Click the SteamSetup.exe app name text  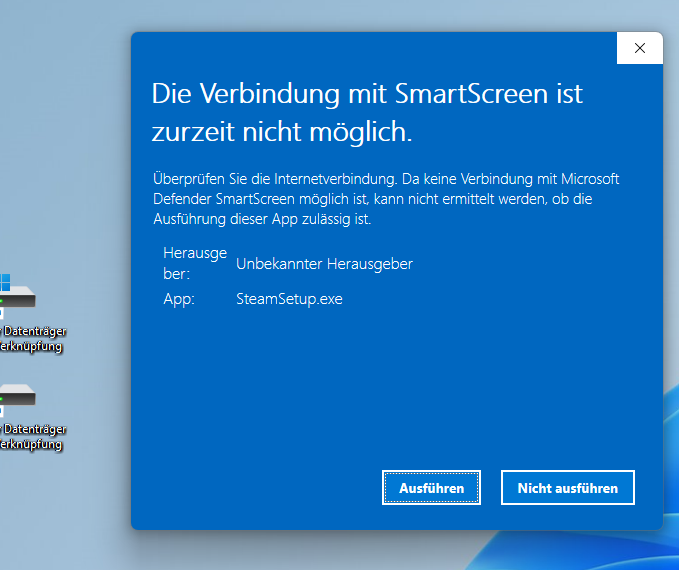click(x=289, y=299)
